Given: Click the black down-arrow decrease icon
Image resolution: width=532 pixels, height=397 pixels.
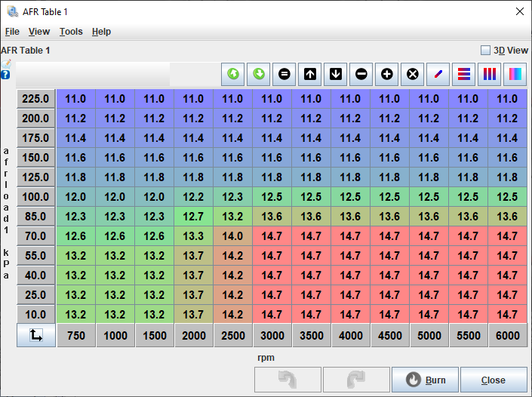Looking at the screenshot, I should coord(336,74).
